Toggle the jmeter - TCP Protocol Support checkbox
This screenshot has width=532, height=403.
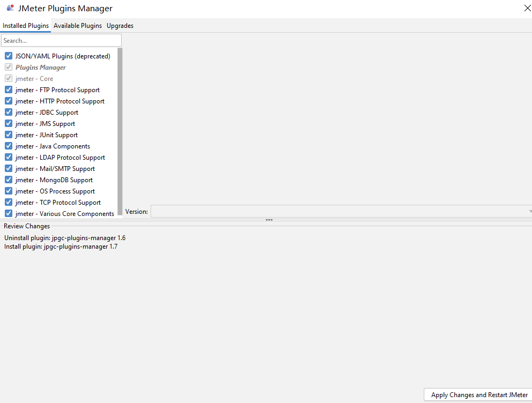[9, 202]
